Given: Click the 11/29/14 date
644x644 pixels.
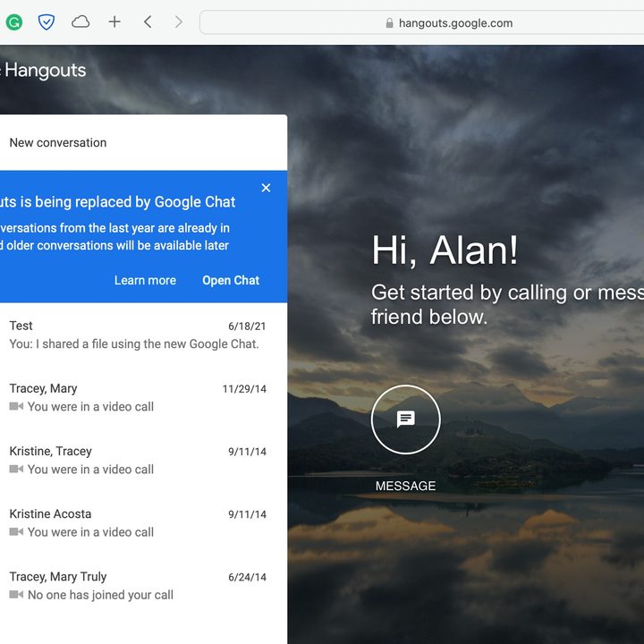Looking at the screenshot, I should pyautogui.click(x=244, y=389).
